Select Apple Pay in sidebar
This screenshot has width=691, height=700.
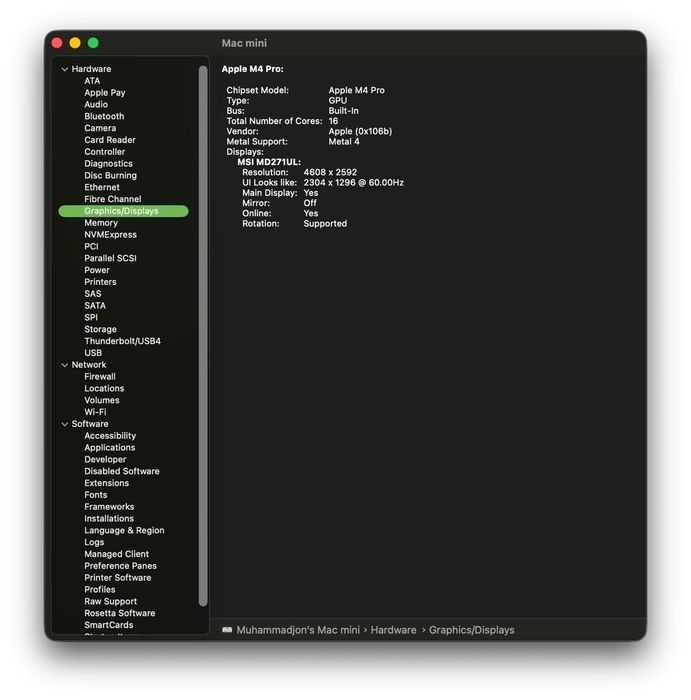click(104, 93)
